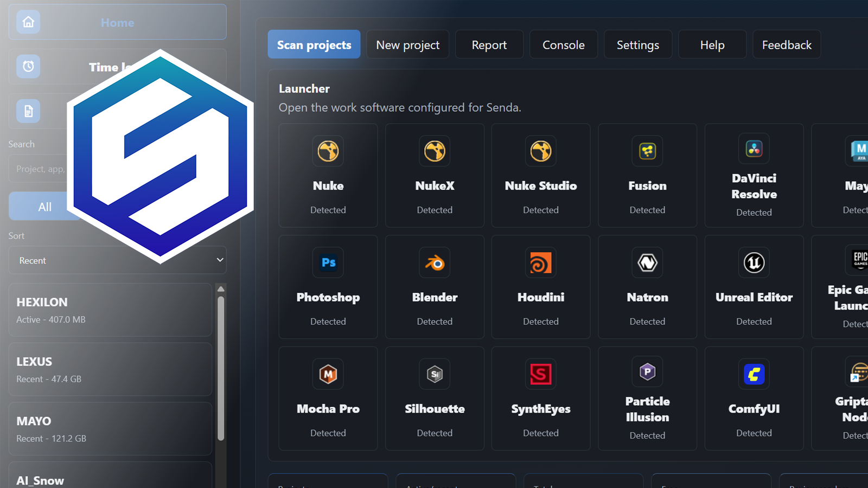
Task: Open the Natron launcher icon
Action: tap(647, 262)
